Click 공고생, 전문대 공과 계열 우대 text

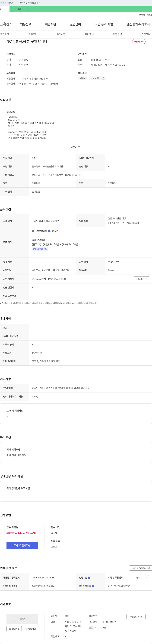click(x=46, y=361)
